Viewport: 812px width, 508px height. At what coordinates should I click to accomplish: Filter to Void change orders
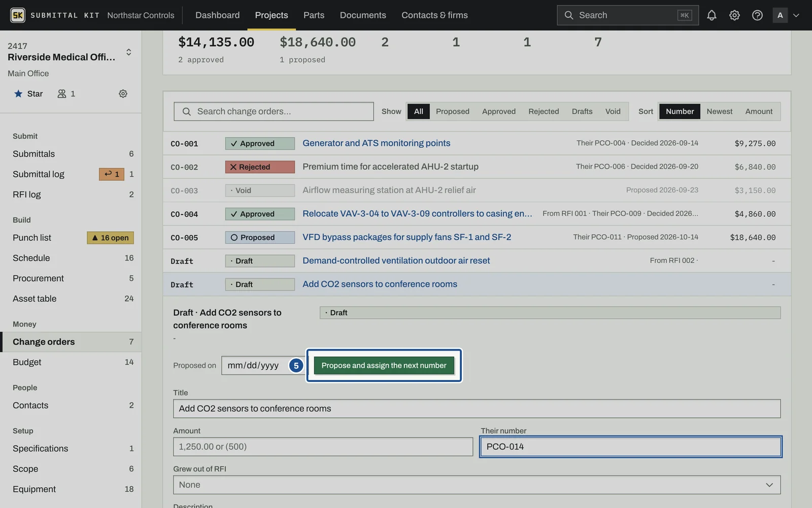pos(613,112)
